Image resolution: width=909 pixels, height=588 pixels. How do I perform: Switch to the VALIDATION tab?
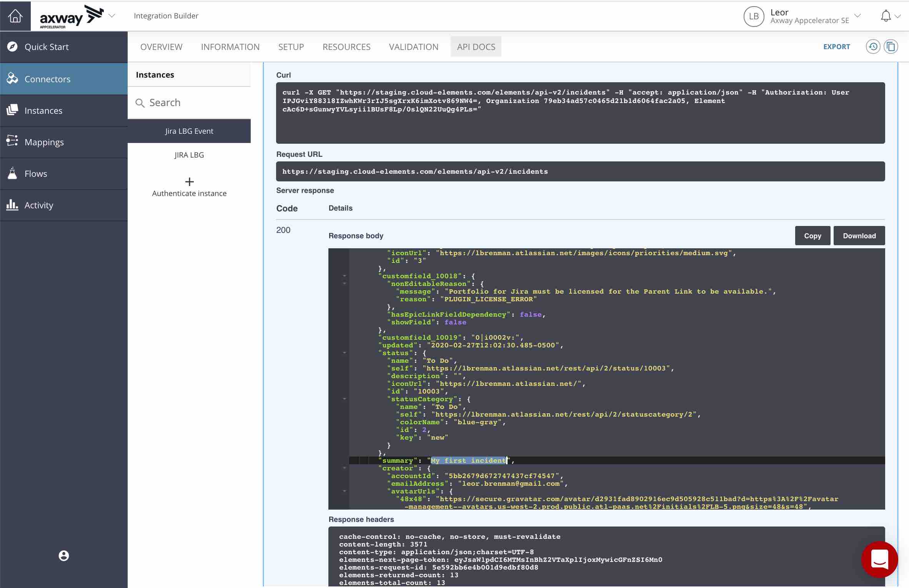coord(414,47)
